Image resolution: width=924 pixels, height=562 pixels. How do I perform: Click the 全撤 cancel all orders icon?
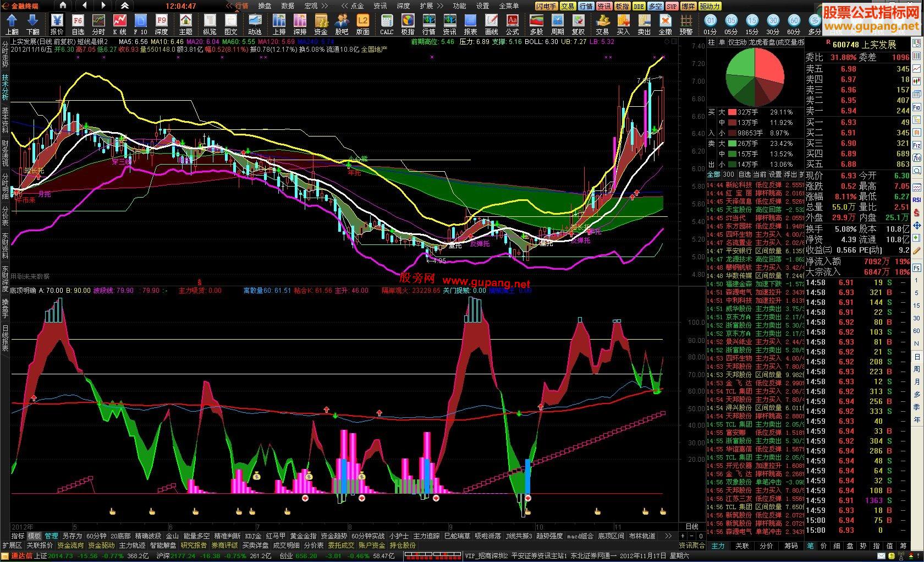click(x=665, y=24)
